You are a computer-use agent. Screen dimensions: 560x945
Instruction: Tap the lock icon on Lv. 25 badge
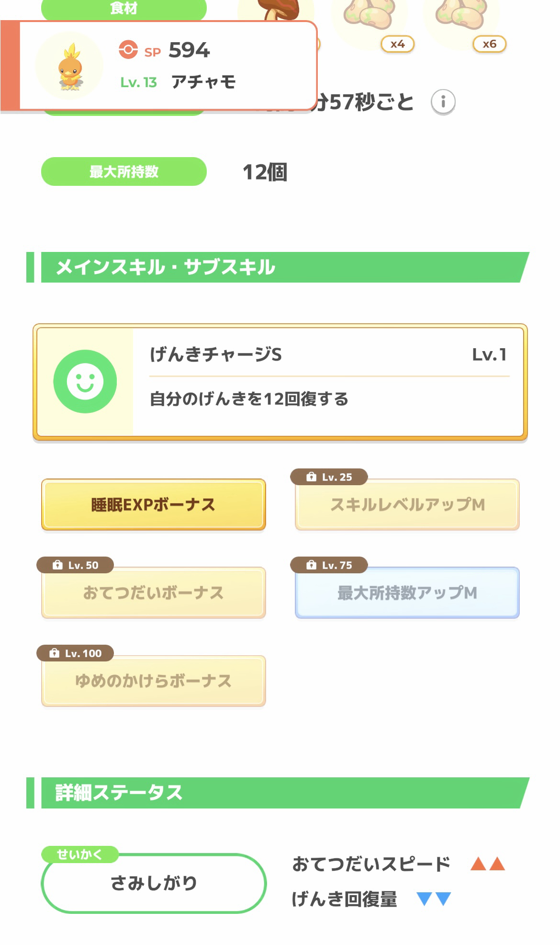(311, 477)
